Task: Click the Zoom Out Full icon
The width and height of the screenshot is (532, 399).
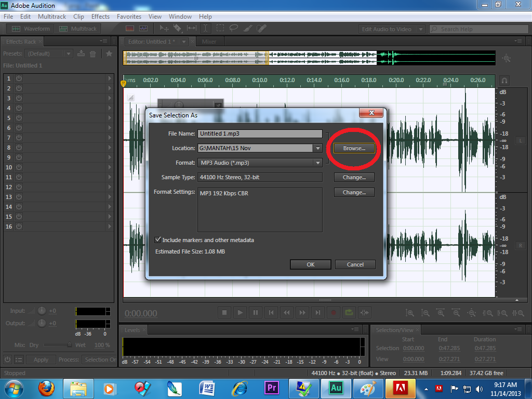Action: click(x=472, y=313)
